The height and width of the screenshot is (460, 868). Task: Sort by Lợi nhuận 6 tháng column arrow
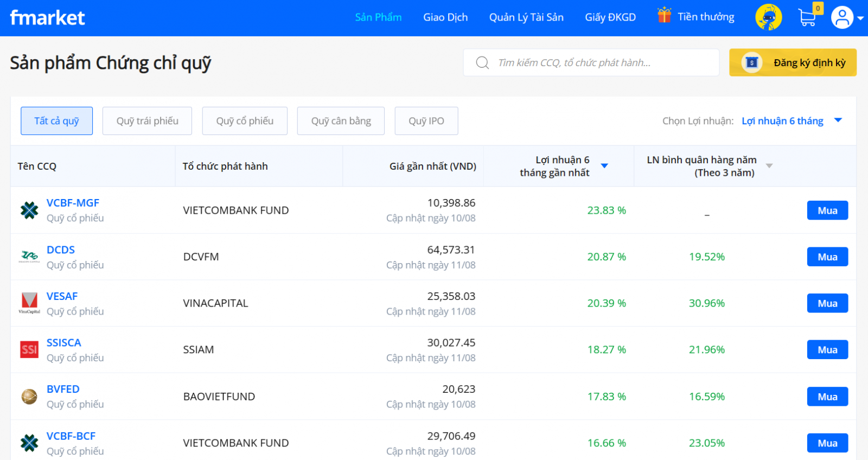coord(604,166)
